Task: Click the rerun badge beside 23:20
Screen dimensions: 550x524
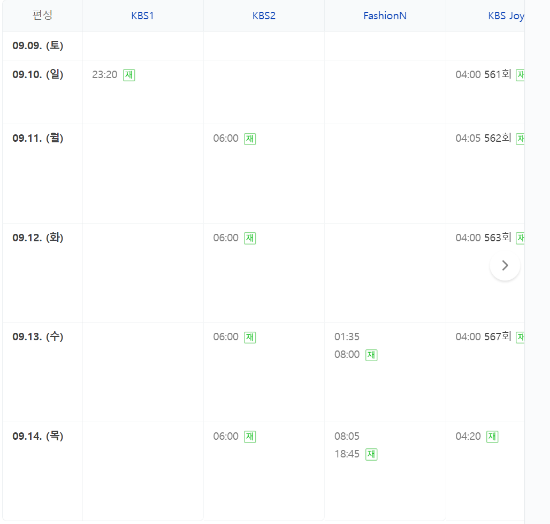Action: tap(129, 75)
